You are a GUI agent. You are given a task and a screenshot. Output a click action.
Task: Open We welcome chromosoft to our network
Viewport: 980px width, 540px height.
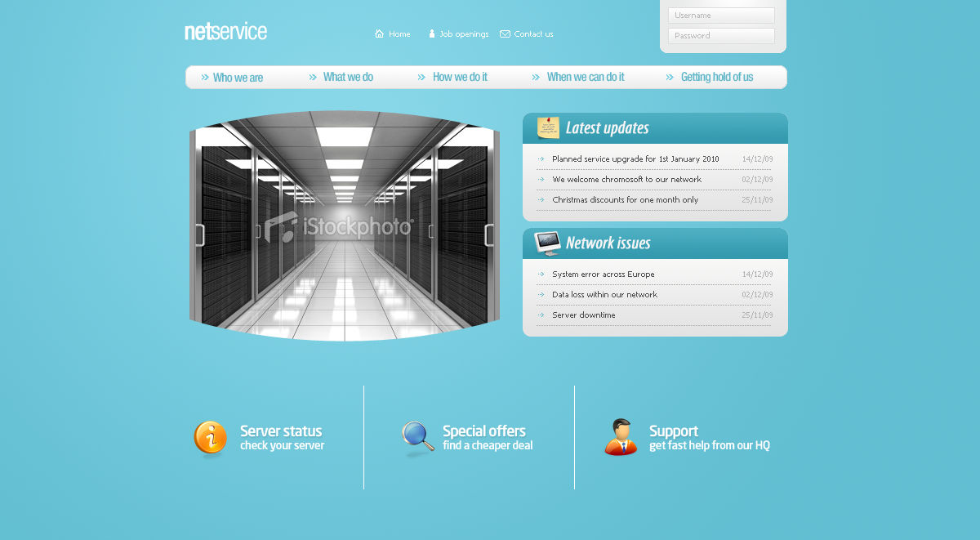click(x=626, y=180)
